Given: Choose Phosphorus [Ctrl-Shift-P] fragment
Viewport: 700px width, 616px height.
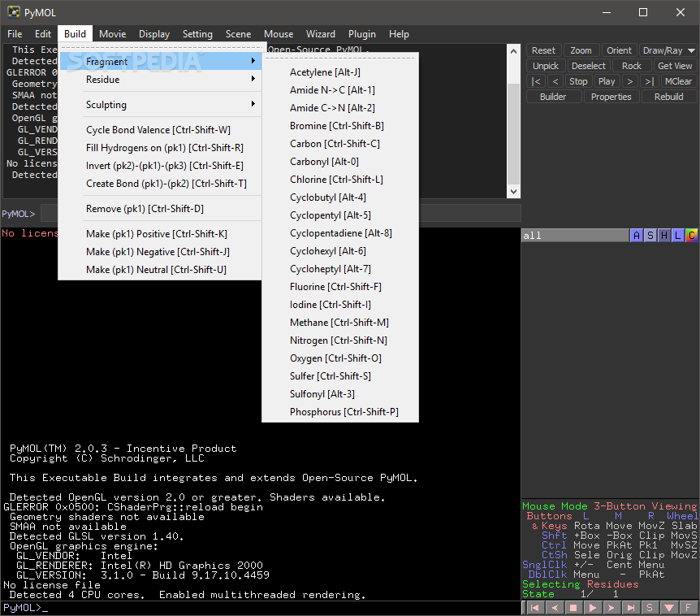Looking at the screenshot, I should coord(340,411).
